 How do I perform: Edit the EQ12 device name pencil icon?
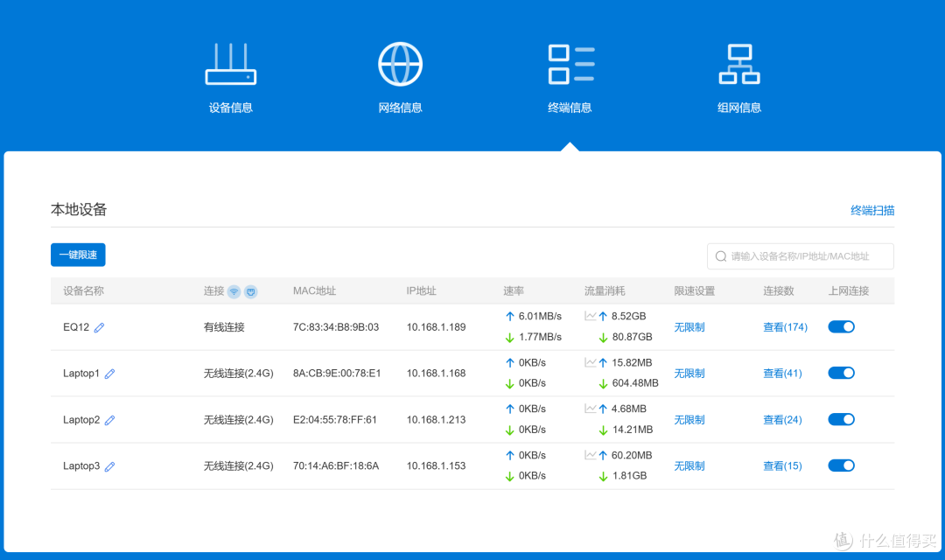pos(100,327)
